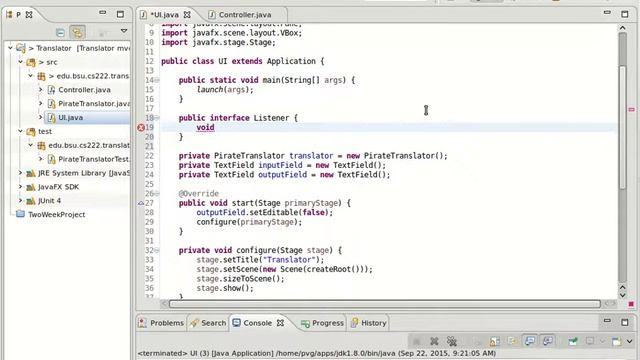This screenshot has width=640, height=360.
Task: Toggle Link with Editor in Package Explorer
Action: 77,32
